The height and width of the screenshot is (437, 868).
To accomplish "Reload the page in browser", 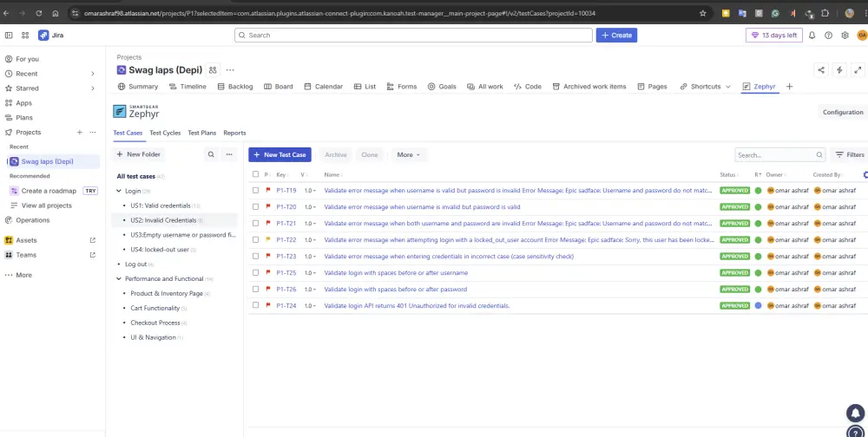I will 39,13.
